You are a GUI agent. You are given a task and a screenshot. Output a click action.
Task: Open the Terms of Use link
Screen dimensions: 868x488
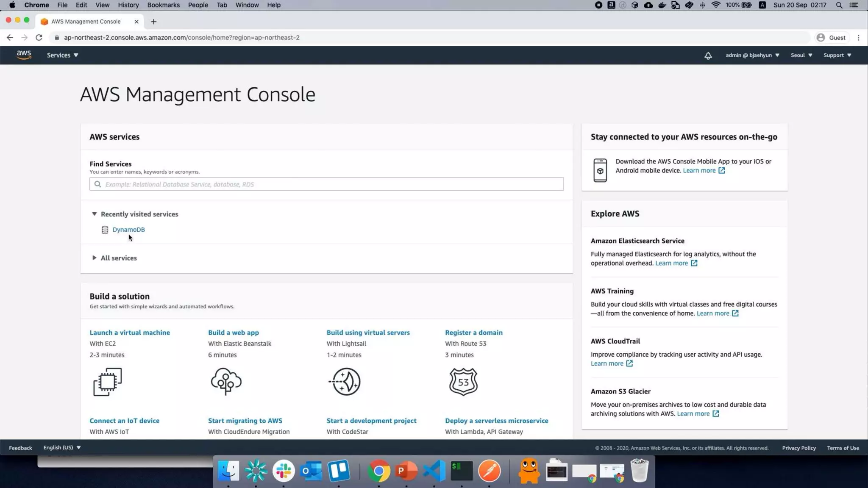843,448
